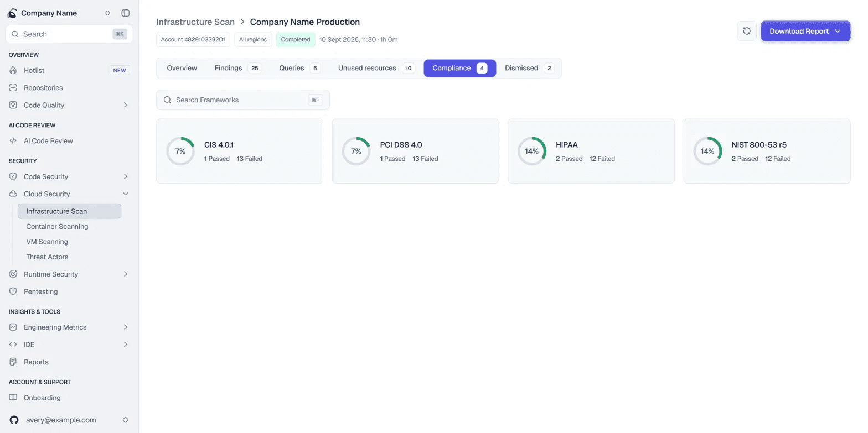Open the Repositories section
868x433 pixels.
click(69, 88)
